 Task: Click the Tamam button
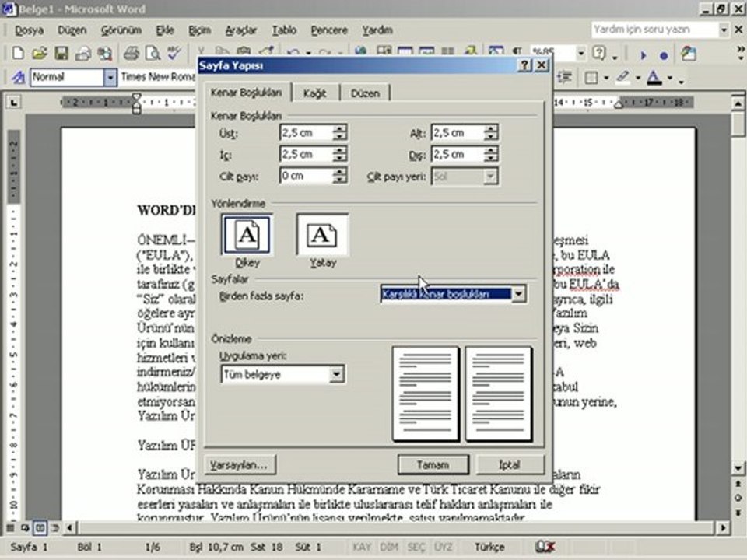click(x=433, y=464)
